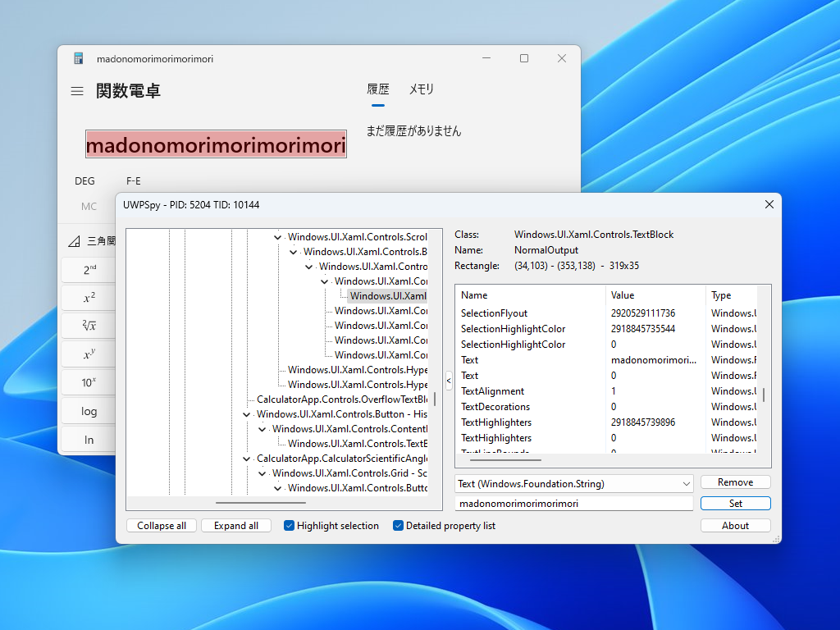Select the Text row with value madonomorimori...
Viewport: 840px width, 630px height.
[x=606, y=360]
